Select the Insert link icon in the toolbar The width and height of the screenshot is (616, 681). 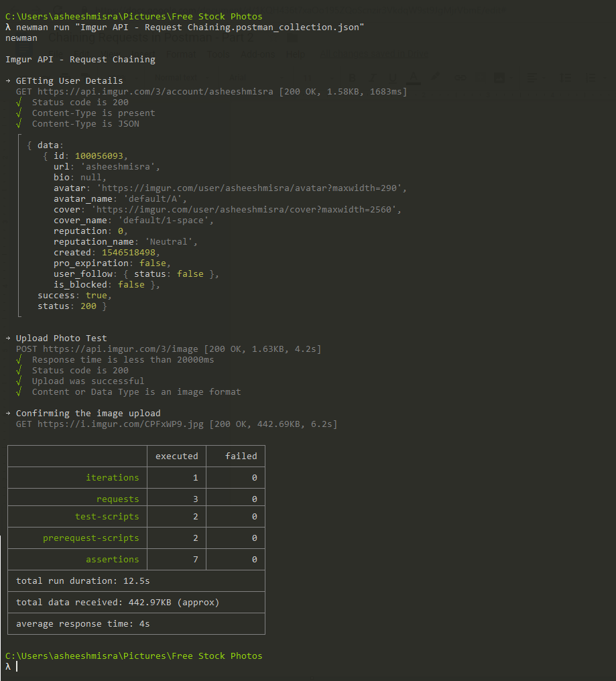click(x=462, y=76)
